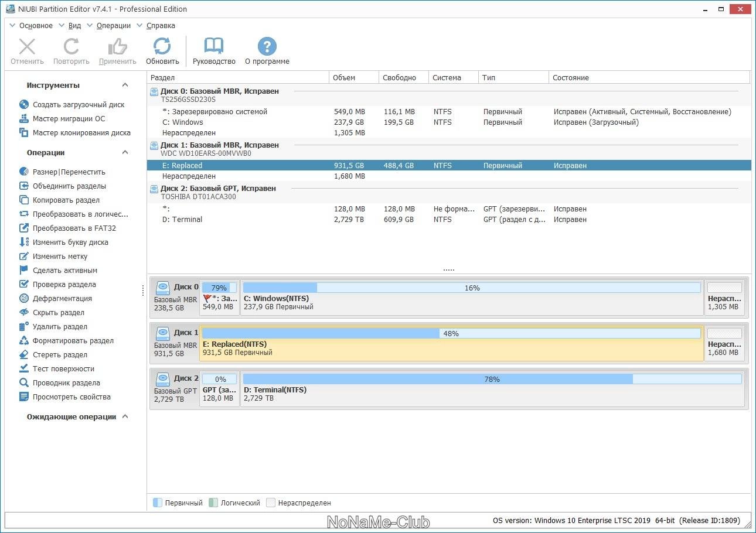Image resolution: width=756 pixels, height=533 pixels.
Task: Select Disk 1 unallocated 1,680 MB block
Action: [724, 344]
